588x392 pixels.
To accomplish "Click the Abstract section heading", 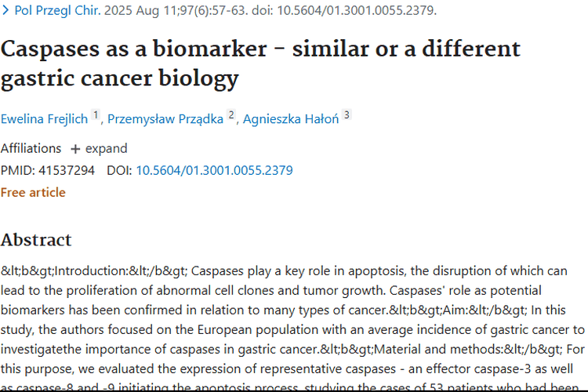I will (36, 239).
